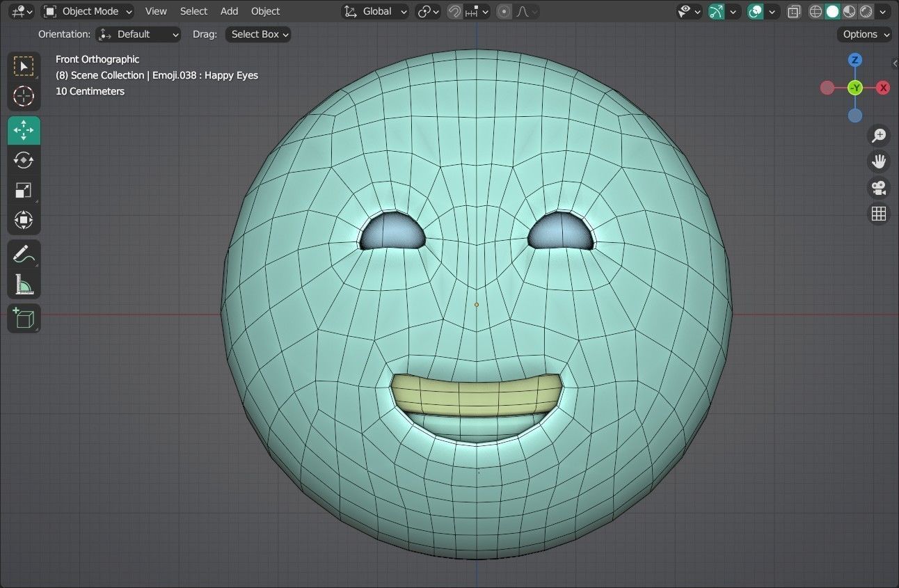Click the '10 Centimeters' grid scale text
Viewport: 899px width, 588px height.
(90, 91)
